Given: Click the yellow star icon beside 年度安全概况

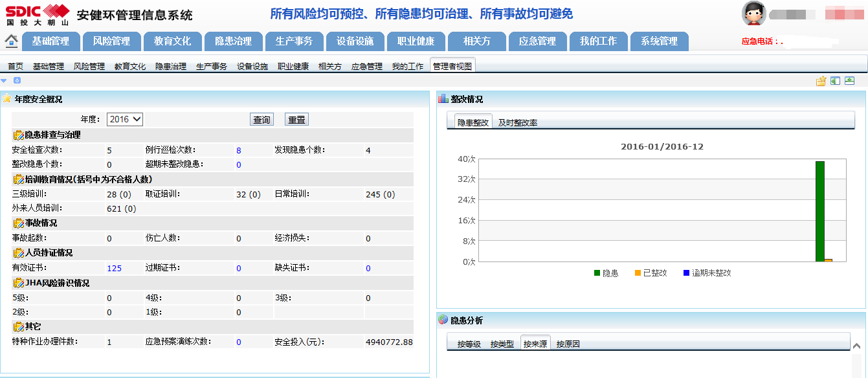Looking at the screenshot, I should point(6,99).
